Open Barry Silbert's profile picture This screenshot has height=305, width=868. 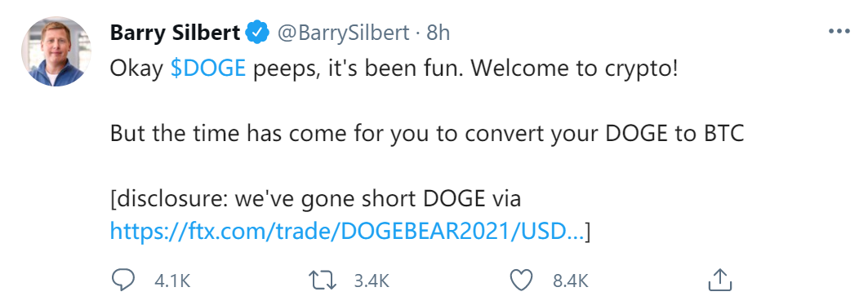click(x=56, y=51)
